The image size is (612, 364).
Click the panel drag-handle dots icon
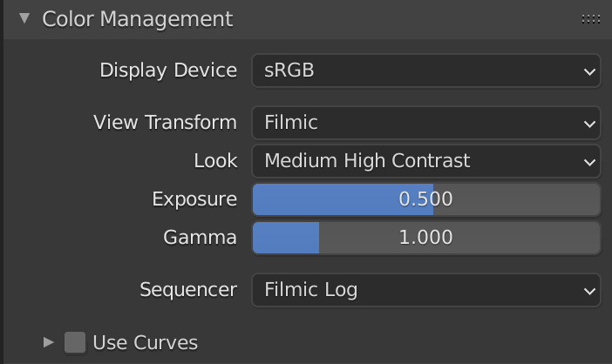590,18
